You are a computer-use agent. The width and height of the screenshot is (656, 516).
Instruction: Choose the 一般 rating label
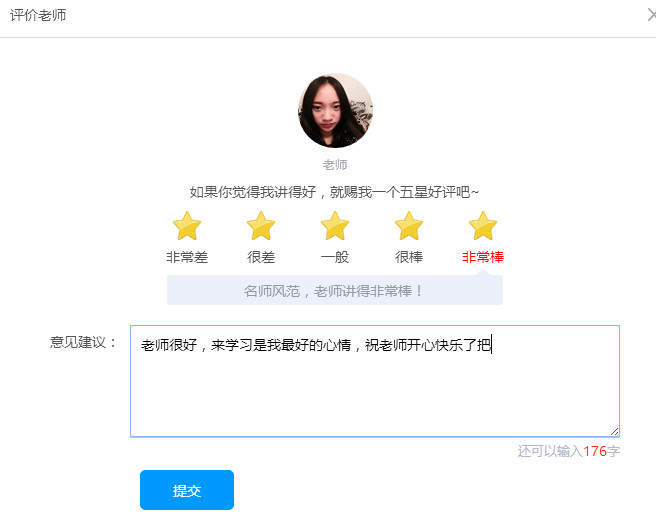click(335, 257)
